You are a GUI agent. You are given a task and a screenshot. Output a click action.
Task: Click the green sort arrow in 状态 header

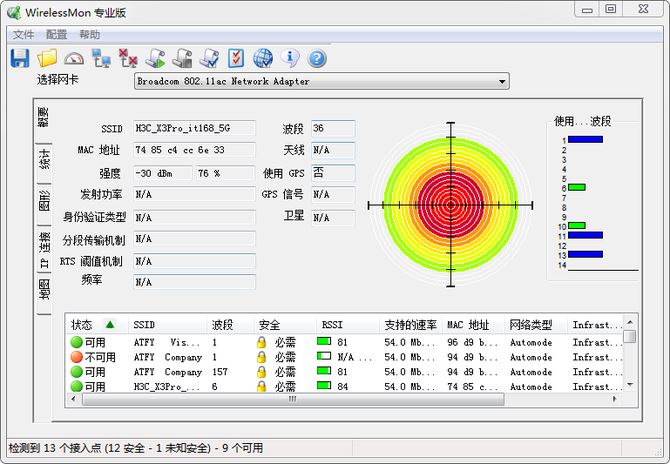coord(110,324)
